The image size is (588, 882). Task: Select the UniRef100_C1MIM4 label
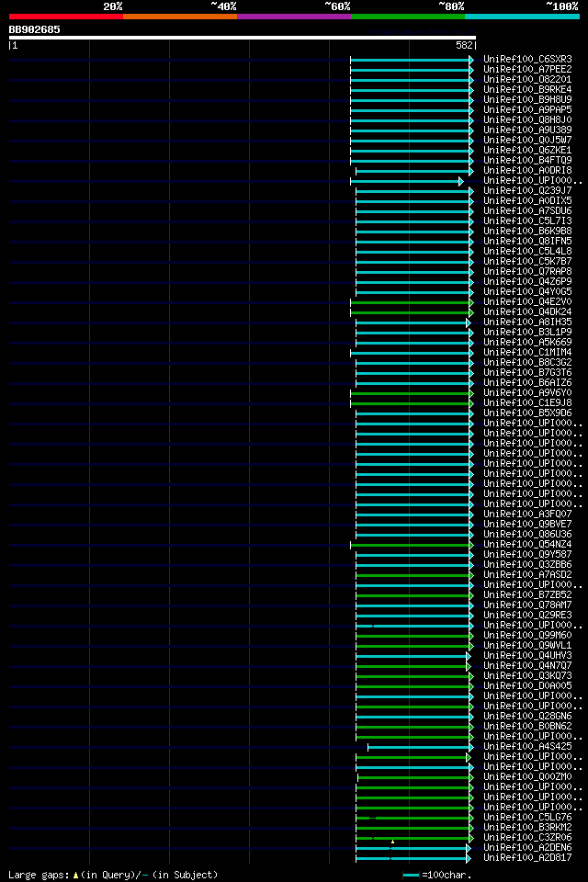pyautogui.click(x=527, y=353)
